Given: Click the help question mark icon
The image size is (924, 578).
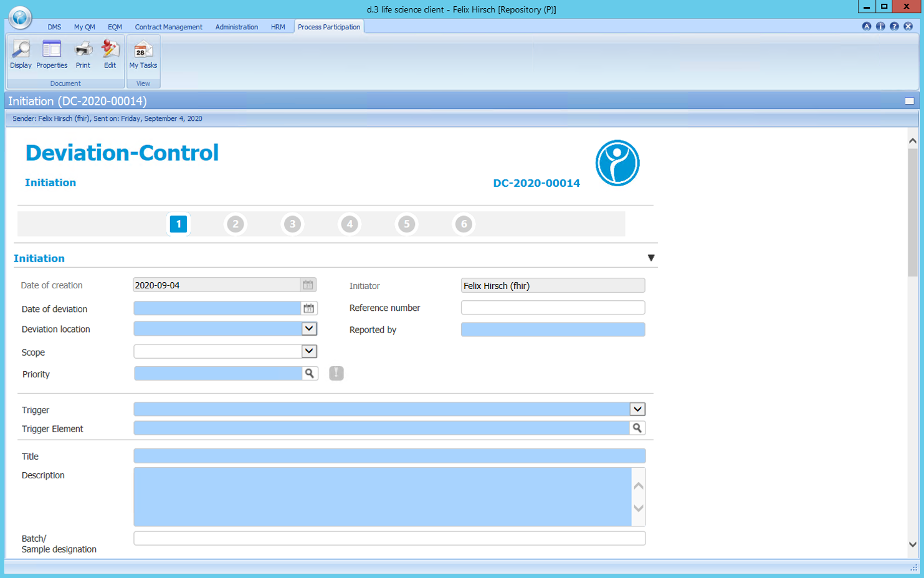Looking at the screenshot, I should [x=895, y=26].
